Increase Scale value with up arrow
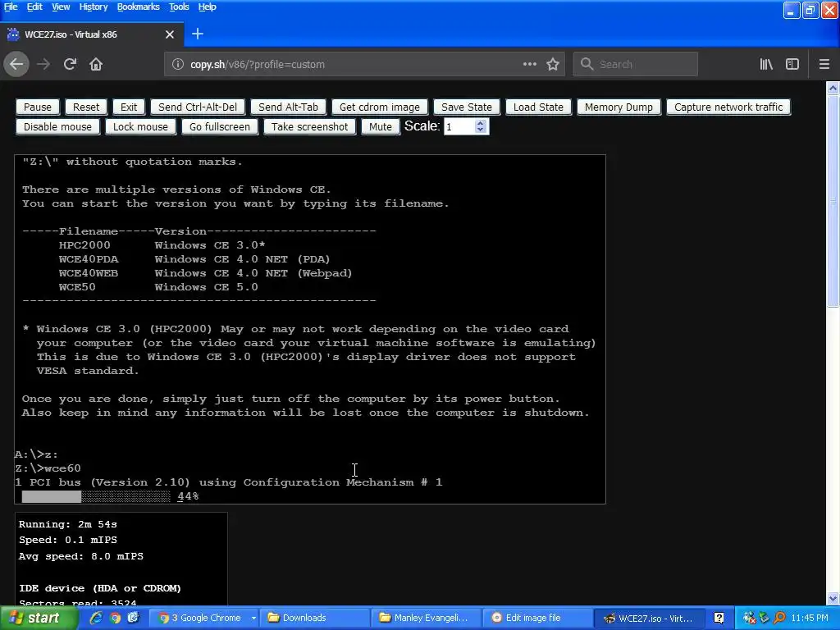This screenshot has width=840, height=630. click(x=481, y=123)
